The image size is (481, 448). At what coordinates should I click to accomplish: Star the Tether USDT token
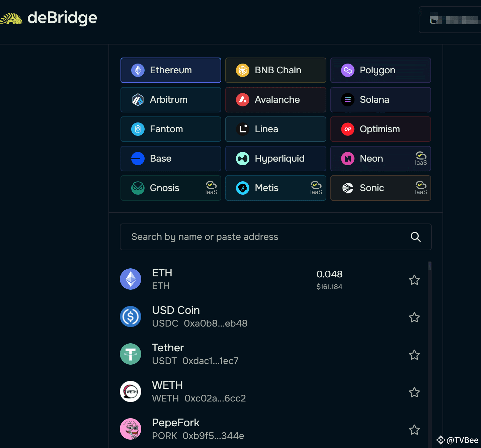click(414, 355)
